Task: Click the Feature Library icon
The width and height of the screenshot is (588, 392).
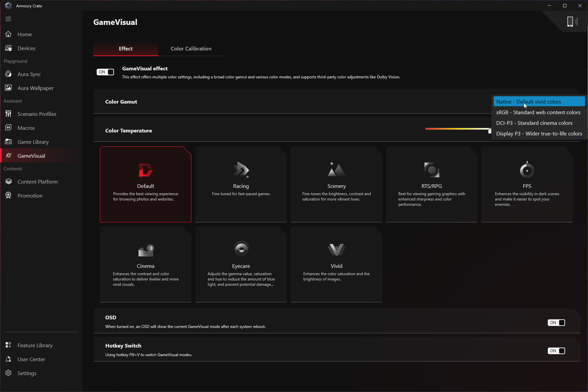Action: [8, 345]
